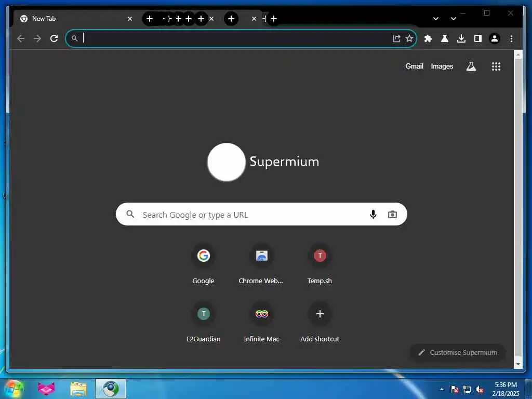
Task: Open the clock showing 5:36 PM
Action: [506, 389]
